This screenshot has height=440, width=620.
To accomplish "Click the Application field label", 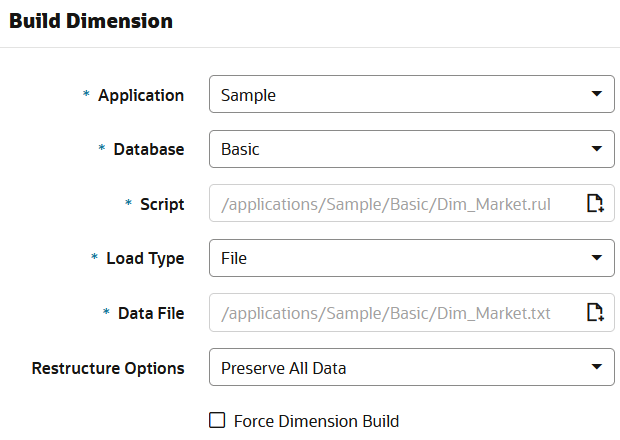I will coord(140,95).
